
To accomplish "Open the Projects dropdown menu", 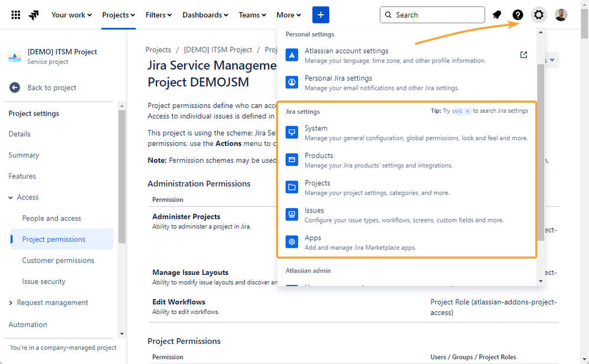I will (118, 15).
